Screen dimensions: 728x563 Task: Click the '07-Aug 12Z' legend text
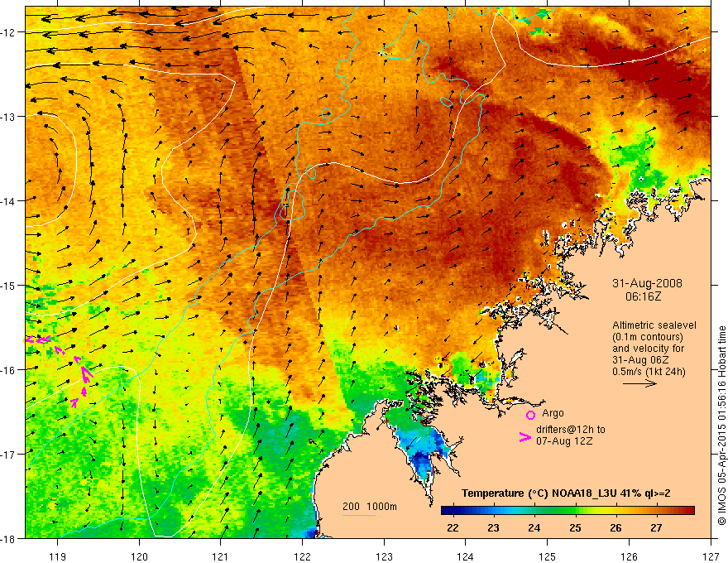[x=564, y=440]
